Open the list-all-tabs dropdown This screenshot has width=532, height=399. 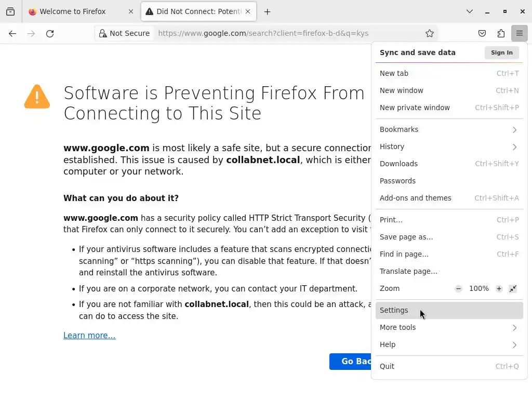coord(470,11)
